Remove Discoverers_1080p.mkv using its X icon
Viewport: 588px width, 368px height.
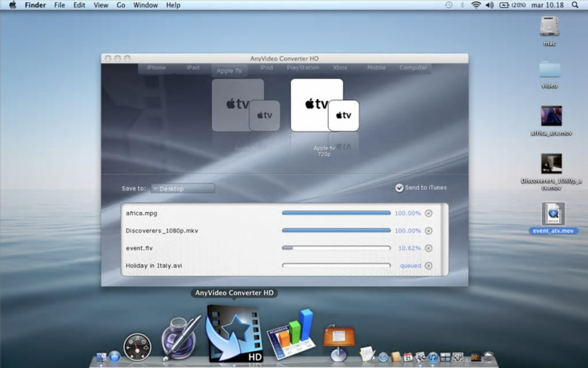pyautogui.click(x=429, y=230)
